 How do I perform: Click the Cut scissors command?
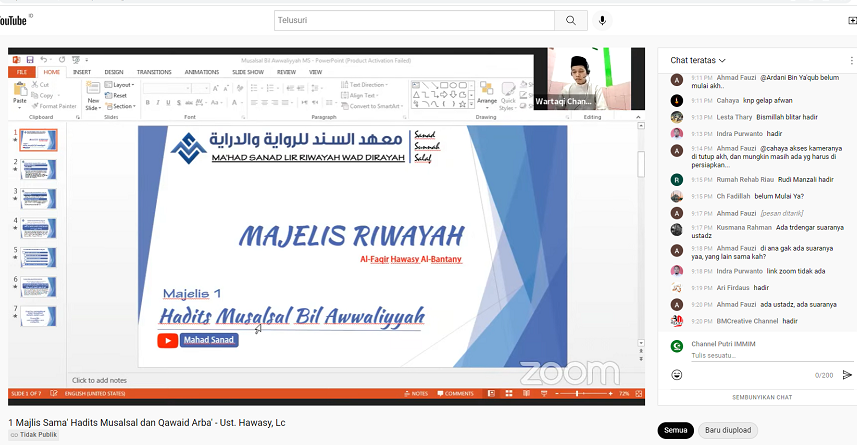pyautogui.click(x=40, y=85)
